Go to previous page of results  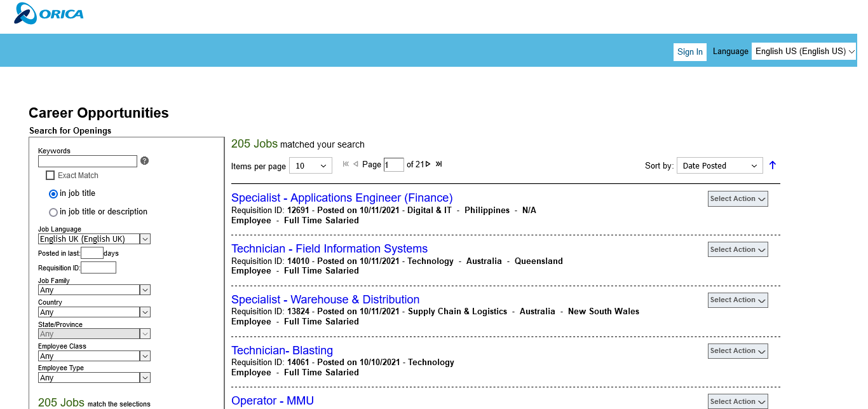[x=355, y=164]
